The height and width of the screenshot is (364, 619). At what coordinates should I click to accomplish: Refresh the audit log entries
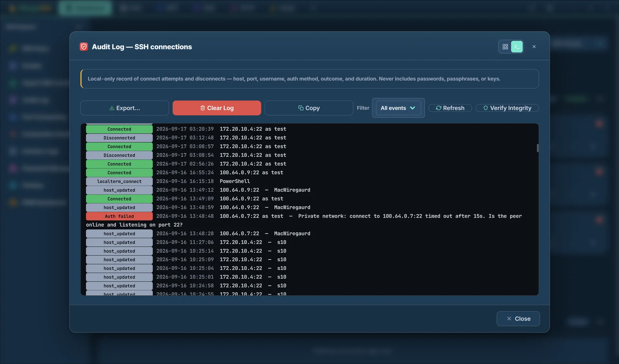pyautogui.click(x=450, y=108)
